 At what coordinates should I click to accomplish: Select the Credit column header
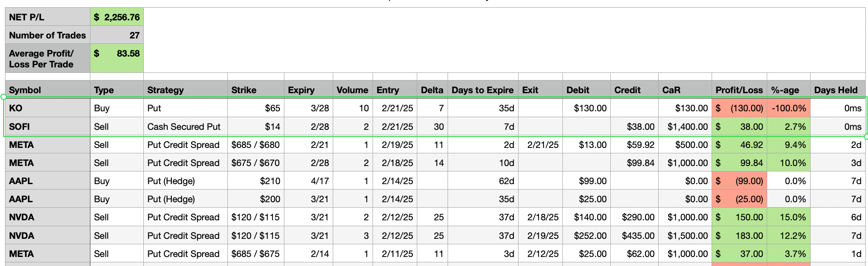click(634, 90)
